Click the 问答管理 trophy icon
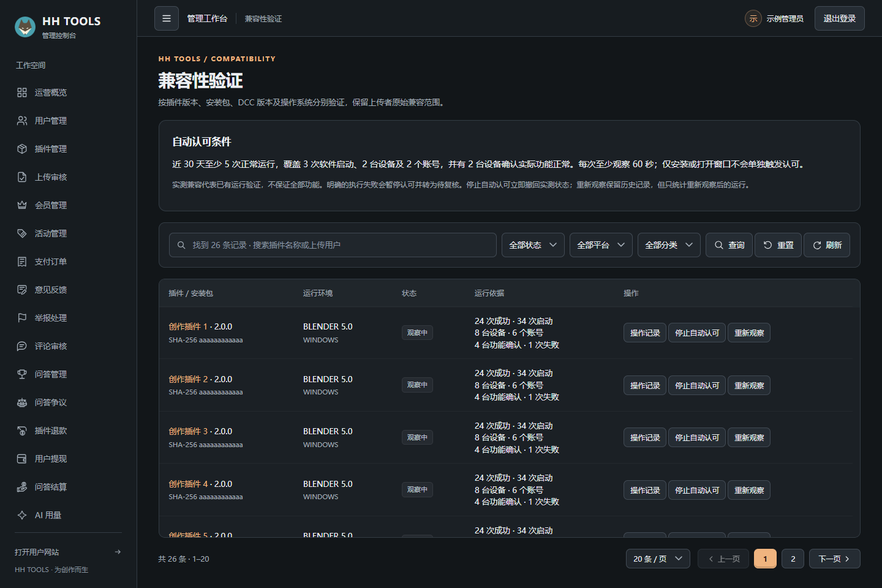 pos(22,374)
